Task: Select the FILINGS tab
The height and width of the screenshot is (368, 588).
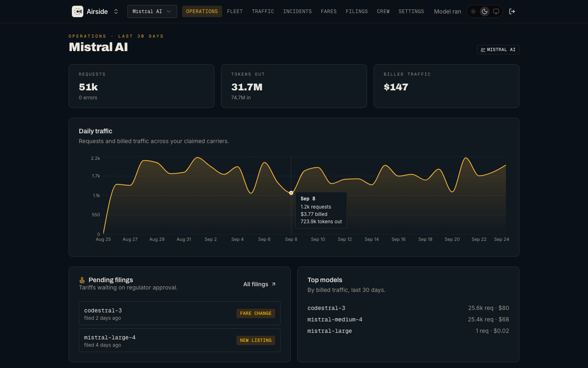Action: click(x=357, y=11)
